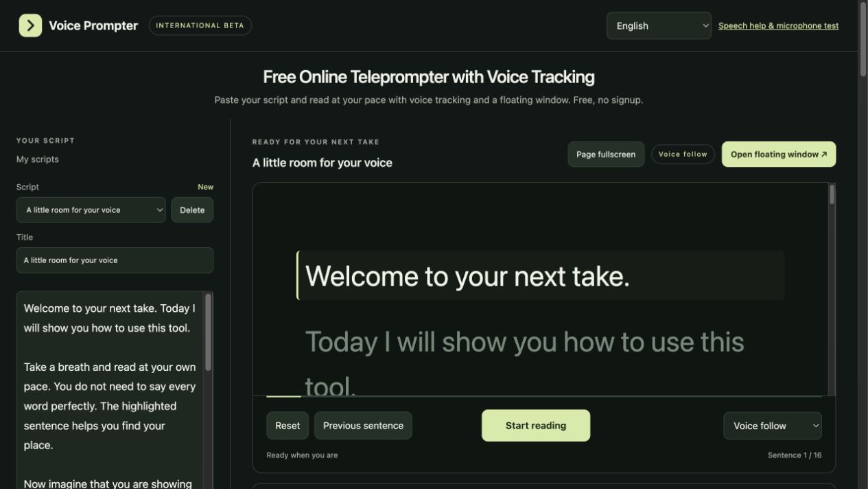Viewport: 868px width, 489px height.
Task: Click the script text area scrollbar
Action: pyautogui.click(x=208, y=333)
